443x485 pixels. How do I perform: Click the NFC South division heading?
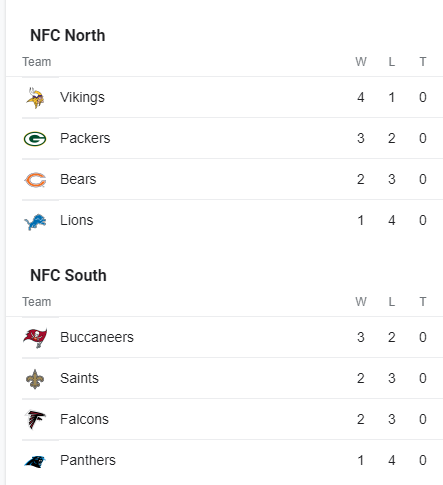pyautogui.click(x=68, y=275)
